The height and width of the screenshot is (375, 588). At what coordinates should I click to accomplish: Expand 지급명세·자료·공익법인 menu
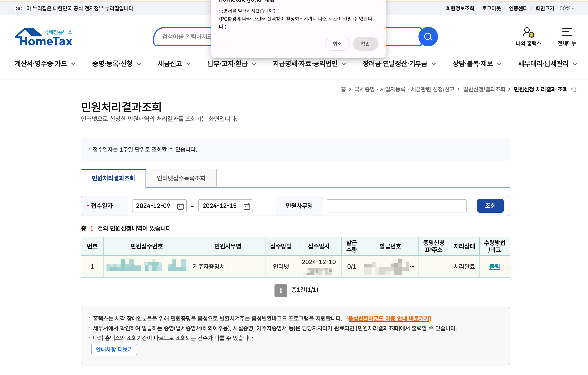click(309, 64)
